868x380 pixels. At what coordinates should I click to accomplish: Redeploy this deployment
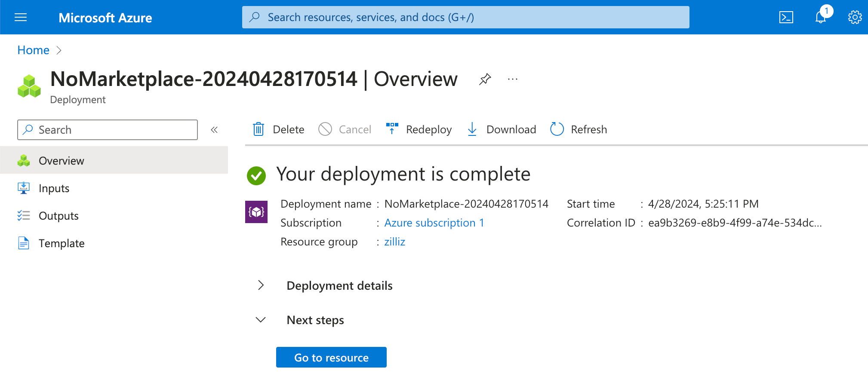click(x=419, y=129)
